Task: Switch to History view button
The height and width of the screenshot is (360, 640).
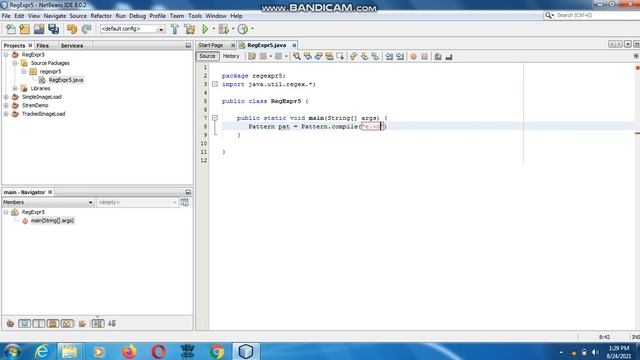Action: [x=231, y=56]
